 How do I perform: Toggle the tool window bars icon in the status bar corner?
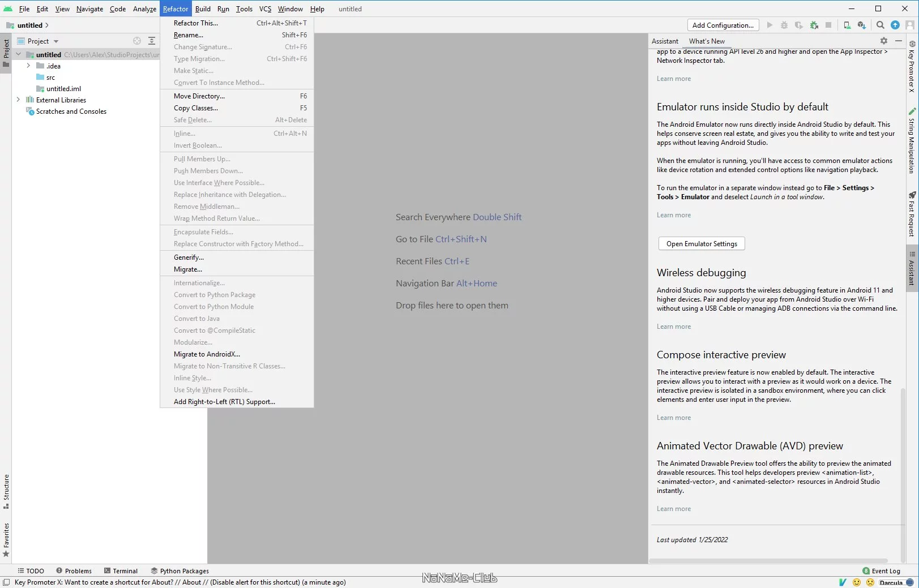click(x=6, y=582)
